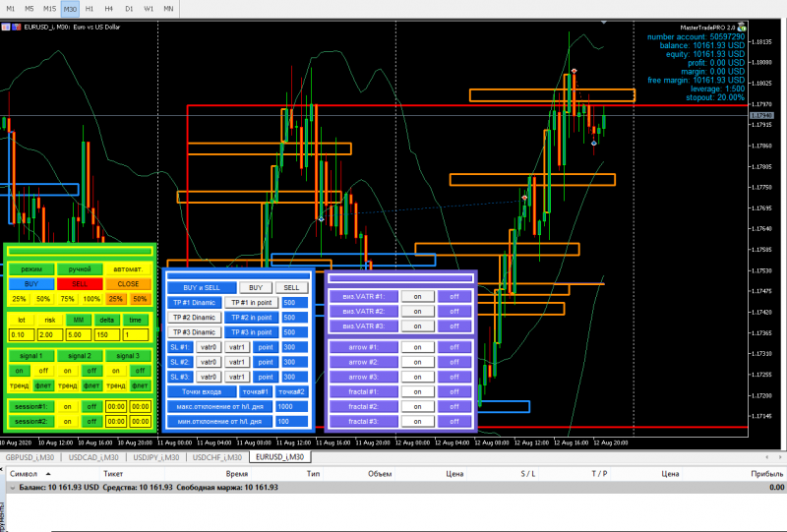The height and width of the screenshot is (532, 787).
Task: Turn signal 1 on
Action: [19, 371]
